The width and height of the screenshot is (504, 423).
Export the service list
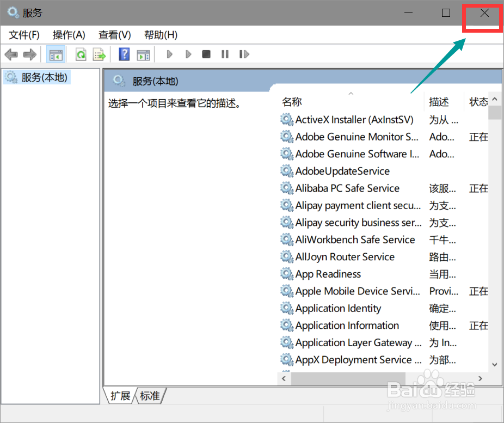(x=99, y=54)
